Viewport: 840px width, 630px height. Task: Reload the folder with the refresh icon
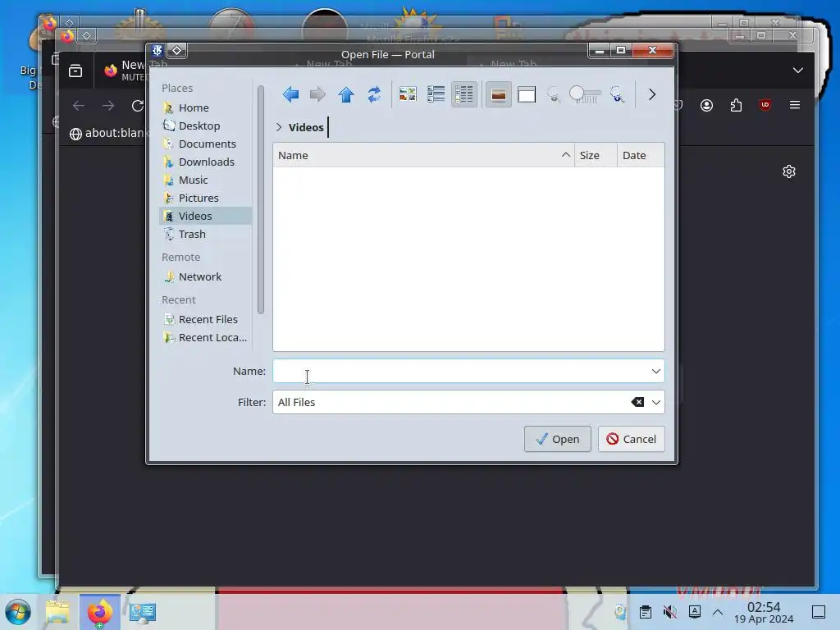374,95
